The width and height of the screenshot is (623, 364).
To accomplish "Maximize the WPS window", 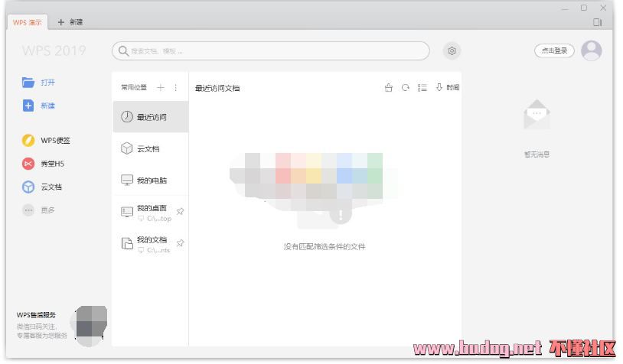I will pos(584,8).
